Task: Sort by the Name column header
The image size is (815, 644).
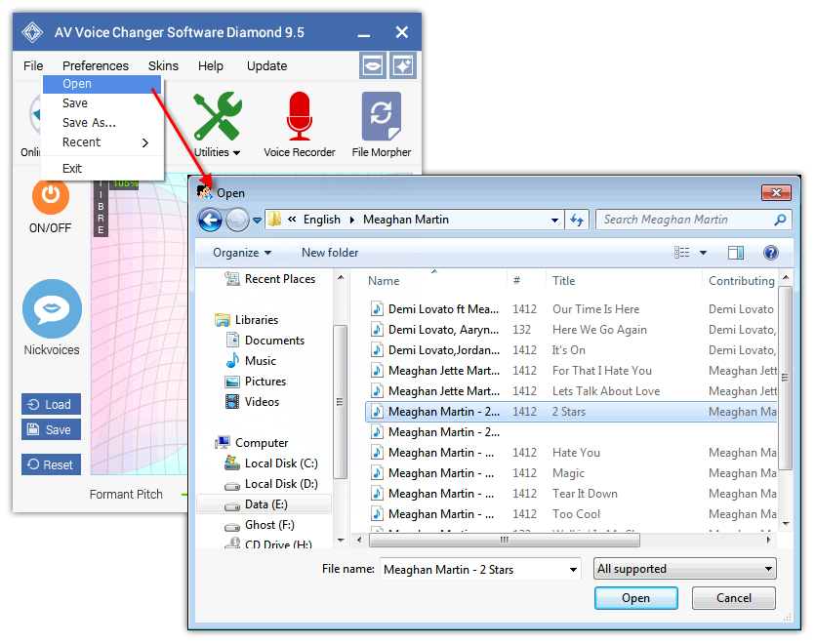Action: point(385,281)
